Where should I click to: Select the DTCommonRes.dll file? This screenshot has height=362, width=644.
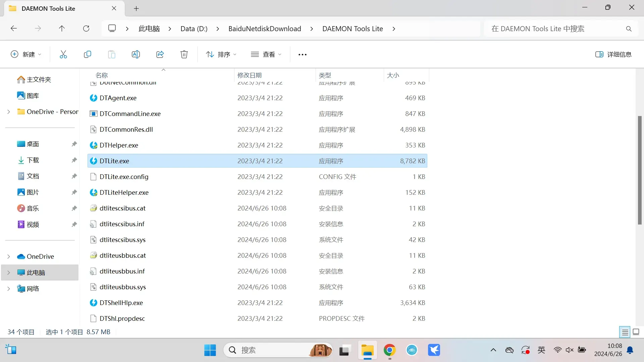point(257,129)
